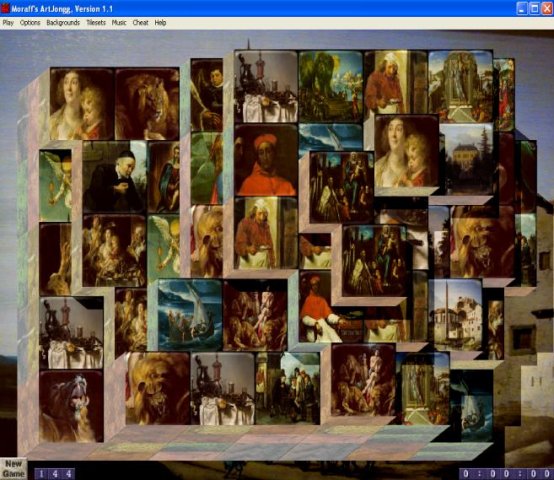Click the red ArtJongg icon in title bar
The width and height of the screenshot is (554, 480).
click(x=5, y=8)
